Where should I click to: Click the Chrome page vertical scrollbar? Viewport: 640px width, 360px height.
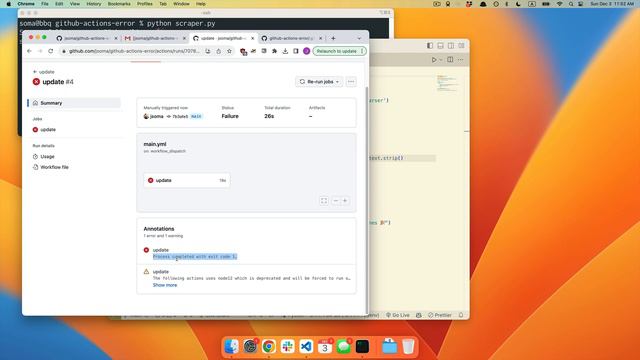point(366,200)
